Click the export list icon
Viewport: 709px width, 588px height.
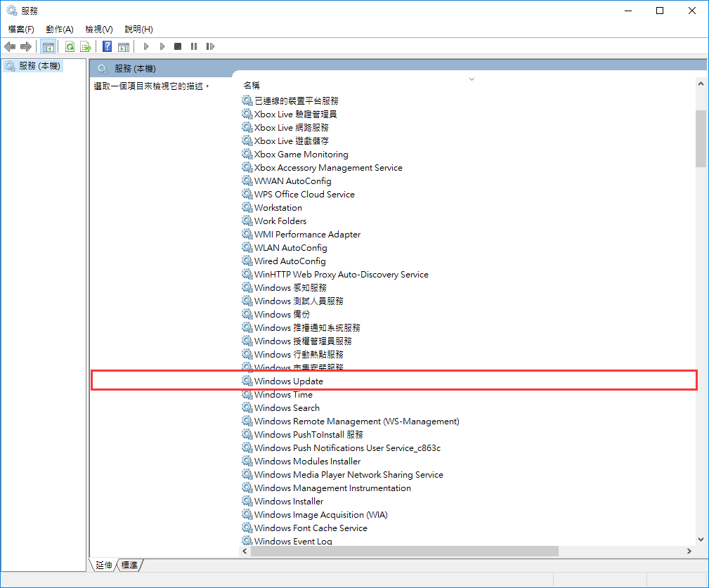coord(85,46)
